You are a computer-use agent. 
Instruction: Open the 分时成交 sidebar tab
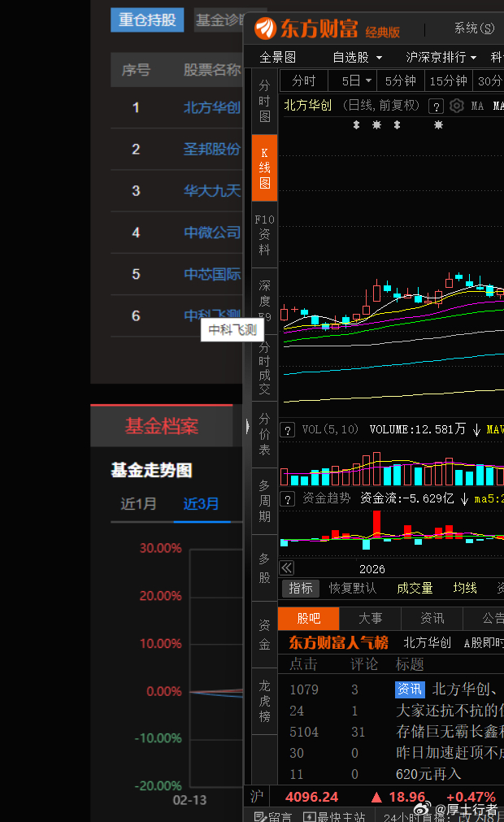click(264, 368)
